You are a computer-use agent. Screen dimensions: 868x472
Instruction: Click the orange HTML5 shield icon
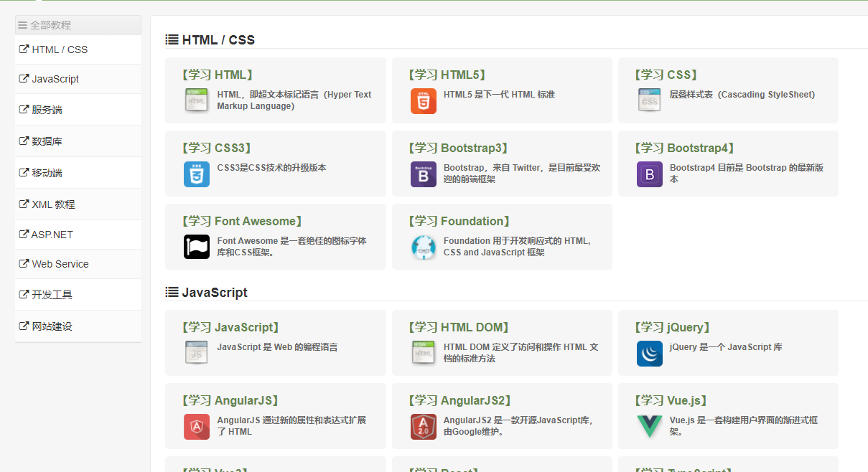click(424, 100)
